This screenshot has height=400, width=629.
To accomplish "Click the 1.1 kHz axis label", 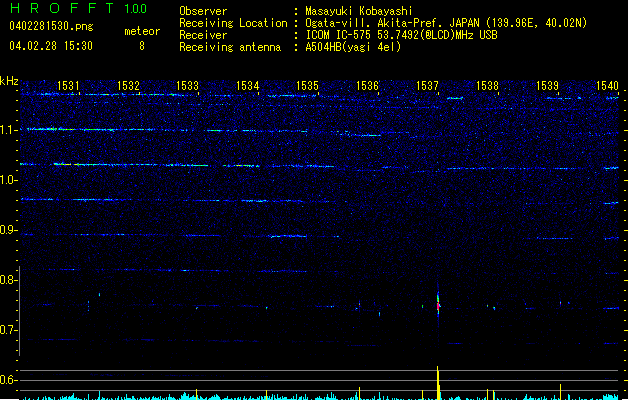I will [8, 130].
